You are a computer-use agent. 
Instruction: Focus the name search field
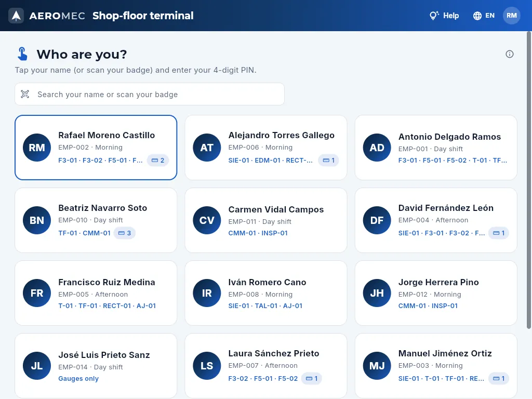[150, 94]
